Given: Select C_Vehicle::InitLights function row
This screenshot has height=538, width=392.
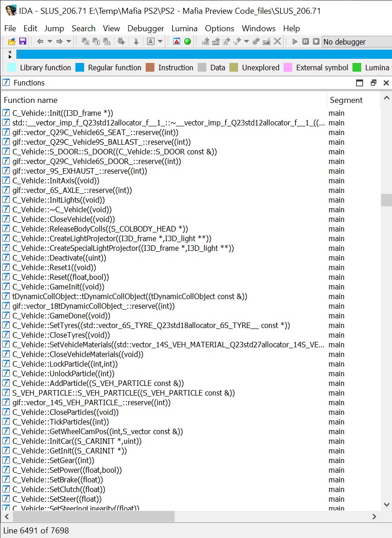Looking at the screenshot, I should [x=58, y=200].
